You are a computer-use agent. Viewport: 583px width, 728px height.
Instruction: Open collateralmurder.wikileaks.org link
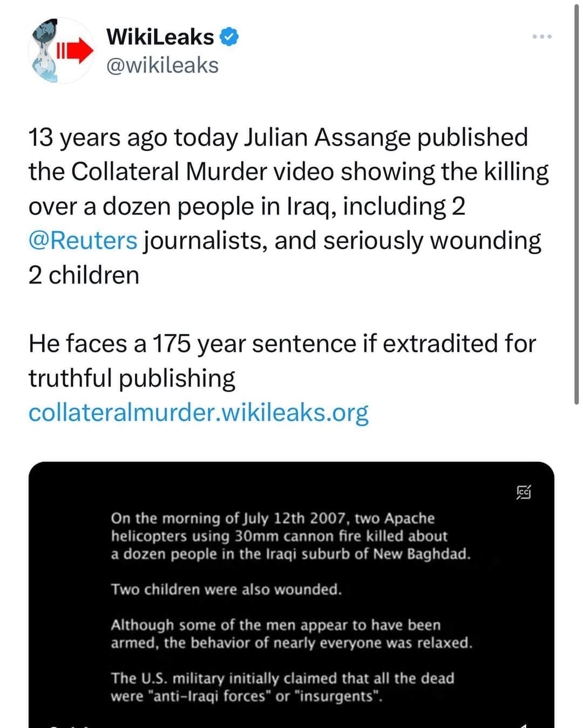point(198,412)
